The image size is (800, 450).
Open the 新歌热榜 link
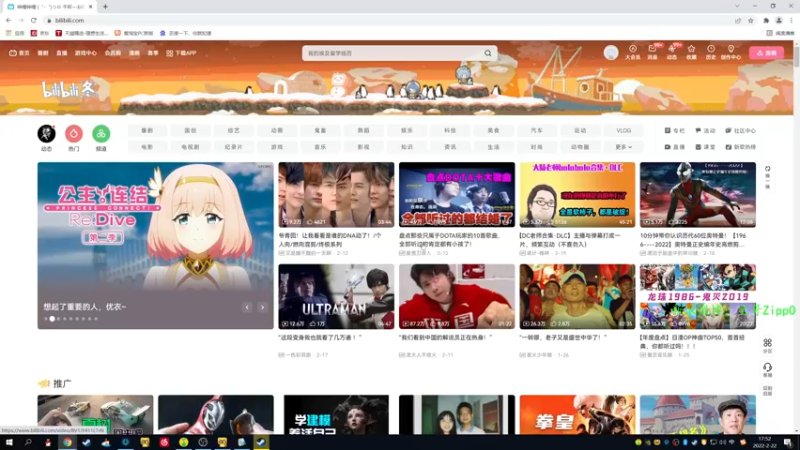pos(741,147)
